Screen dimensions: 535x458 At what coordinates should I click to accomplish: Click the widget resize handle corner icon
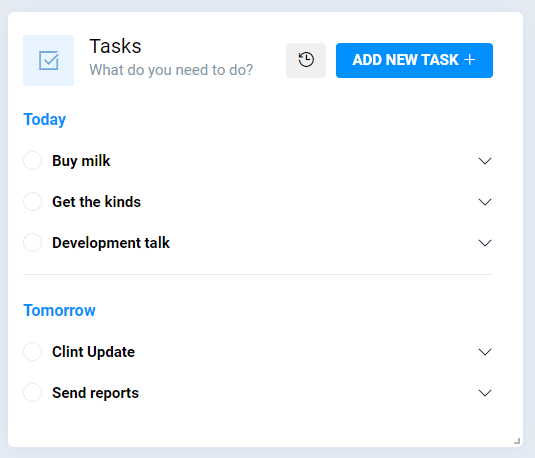pos(517,441)
